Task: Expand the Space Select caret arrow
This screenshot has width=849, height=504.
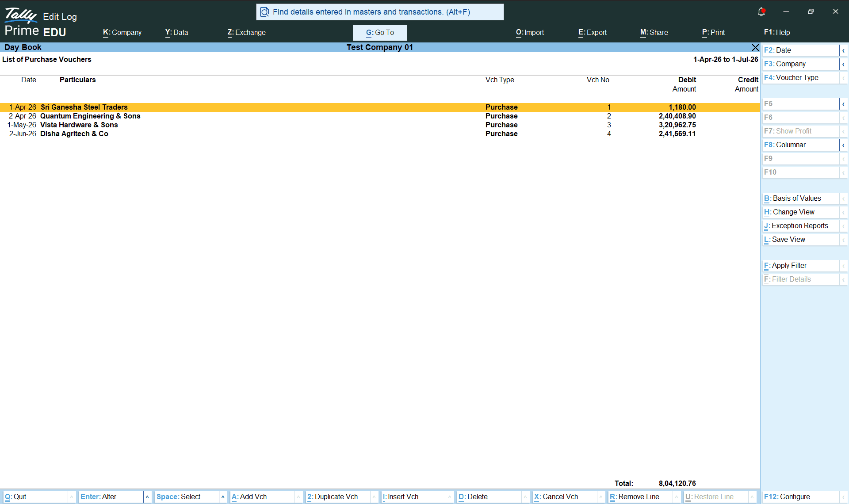Action: click(223, 497)
